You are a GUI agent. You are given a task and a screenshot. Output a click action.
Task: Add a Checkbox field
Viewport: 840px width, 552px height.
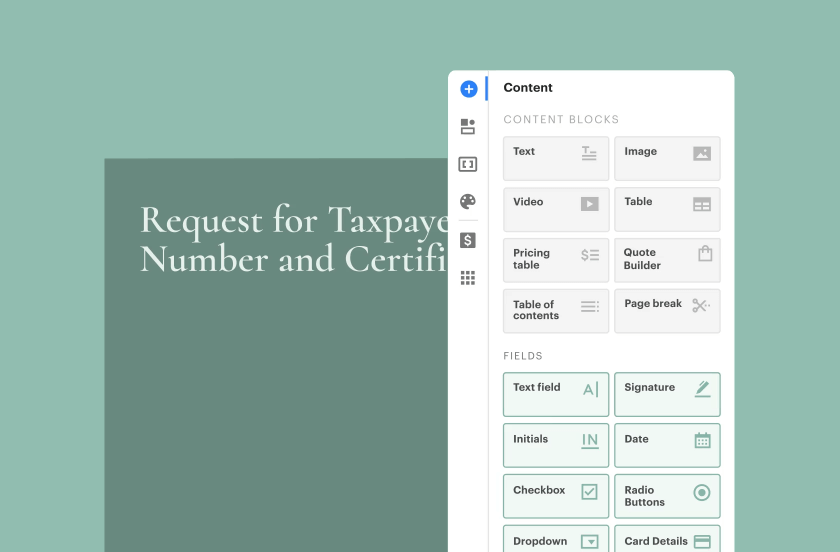pos(555,496)
